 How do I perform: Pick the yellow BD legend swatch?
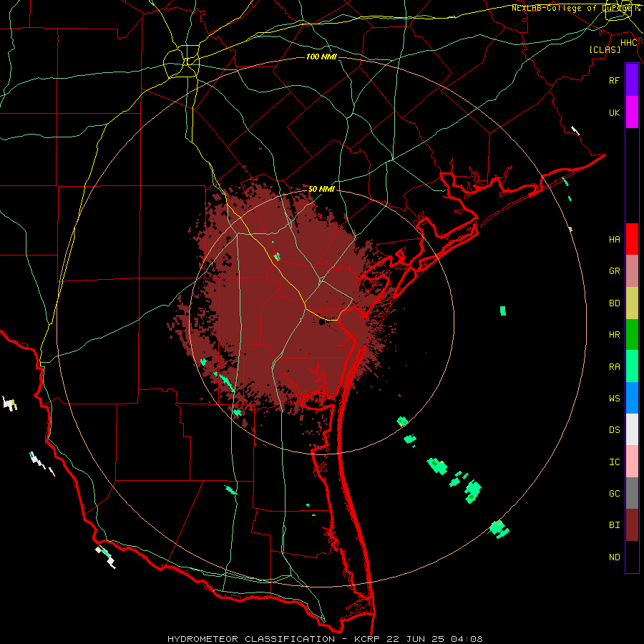pos(632,303)
